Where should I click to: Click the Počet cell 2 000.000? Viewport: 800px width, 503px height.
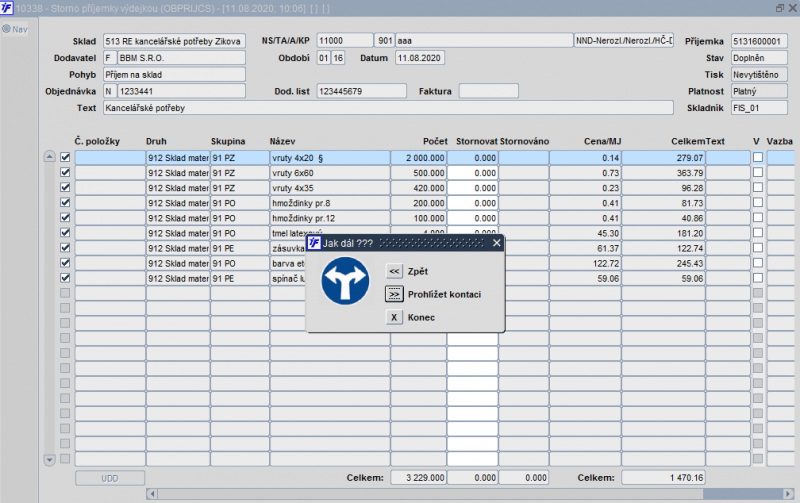coord(418,158)
